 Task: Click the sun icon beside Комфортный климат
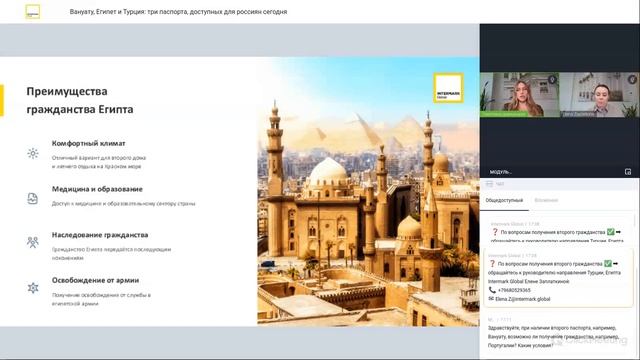point(33,153)
